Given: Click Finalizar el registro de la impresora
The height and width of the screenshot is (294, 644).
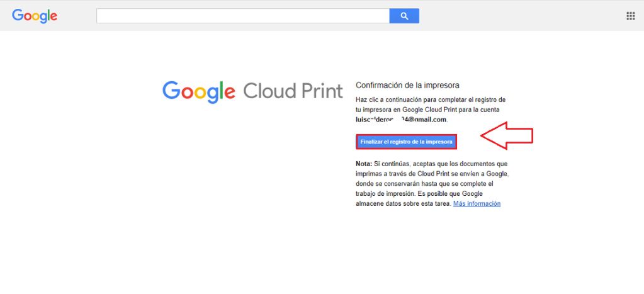Looking at the screenshot, I should click(406, 142).
